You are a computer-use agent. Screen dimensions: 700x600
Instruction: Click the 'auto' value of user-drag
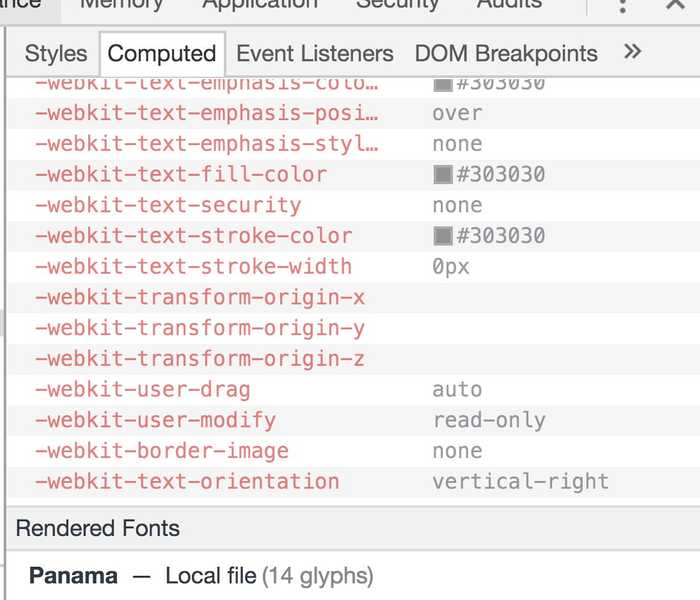[457, 390]
